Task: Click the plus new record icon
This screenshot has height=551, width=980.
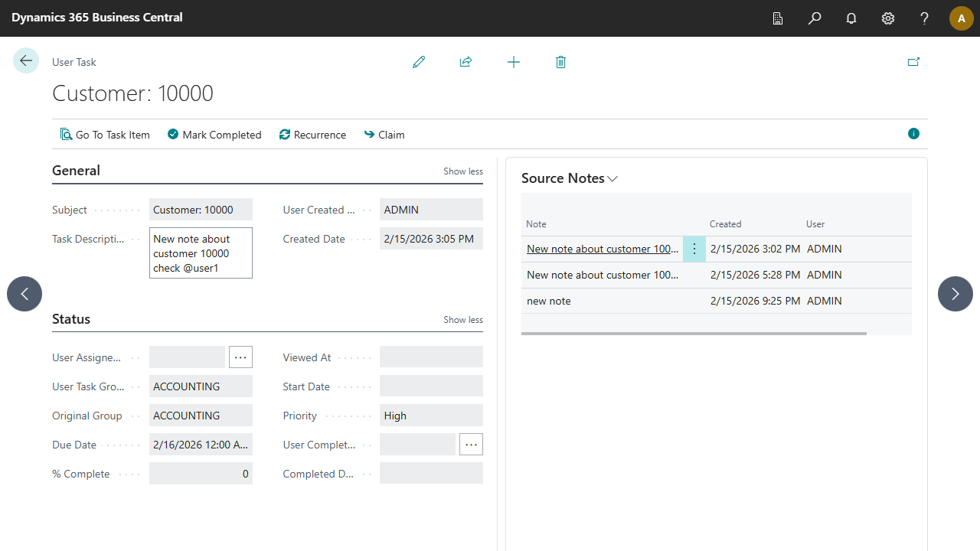Action: [x=514, y=62]
